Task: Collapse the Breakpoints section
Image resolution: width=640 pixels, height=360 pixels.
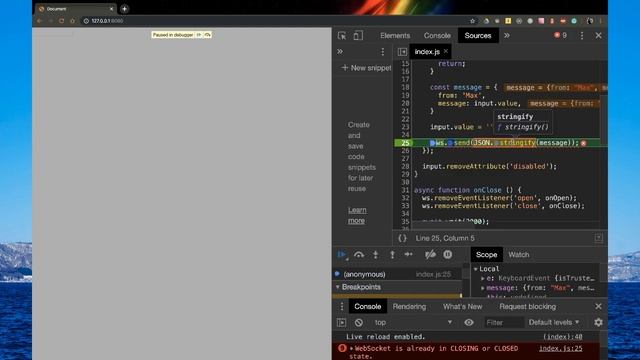Action: [338, 287]
